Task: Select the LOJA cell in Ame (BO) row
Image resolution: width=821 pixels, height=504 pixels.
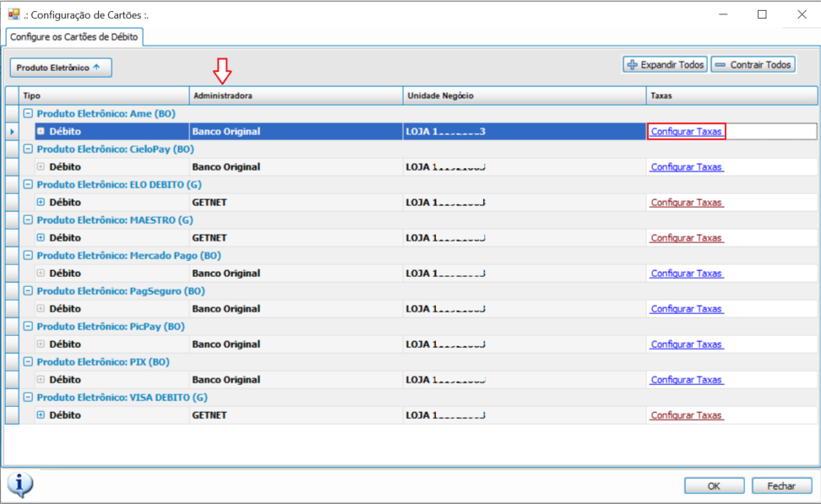Action: (525, 132)
